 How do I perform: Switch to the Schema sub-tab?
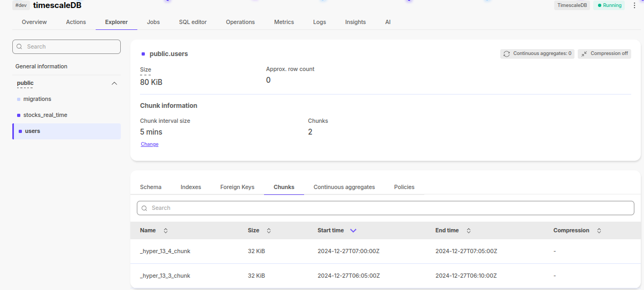(x=151, y=187)
